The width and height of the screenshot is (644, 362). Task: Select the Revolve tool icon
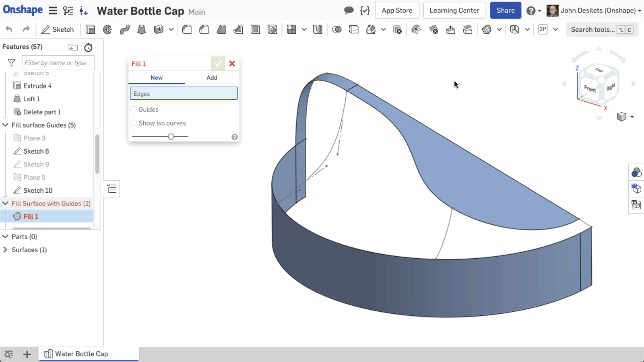[x=107, y=29]
